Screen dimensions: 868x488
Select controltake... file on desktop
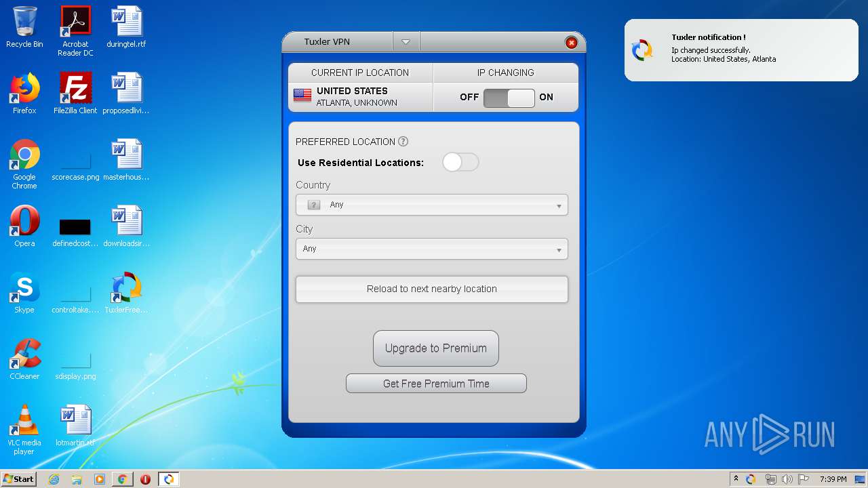[75, 298]
